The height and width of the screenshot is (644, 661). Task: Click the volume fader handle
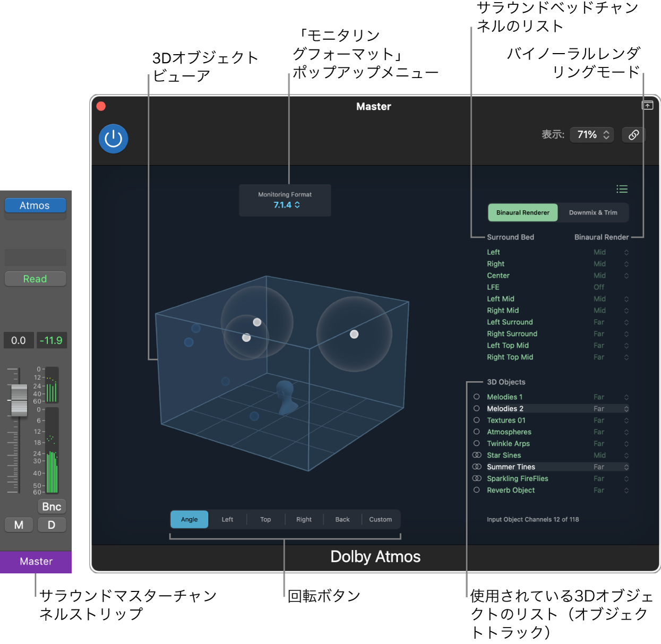(19, 400)
